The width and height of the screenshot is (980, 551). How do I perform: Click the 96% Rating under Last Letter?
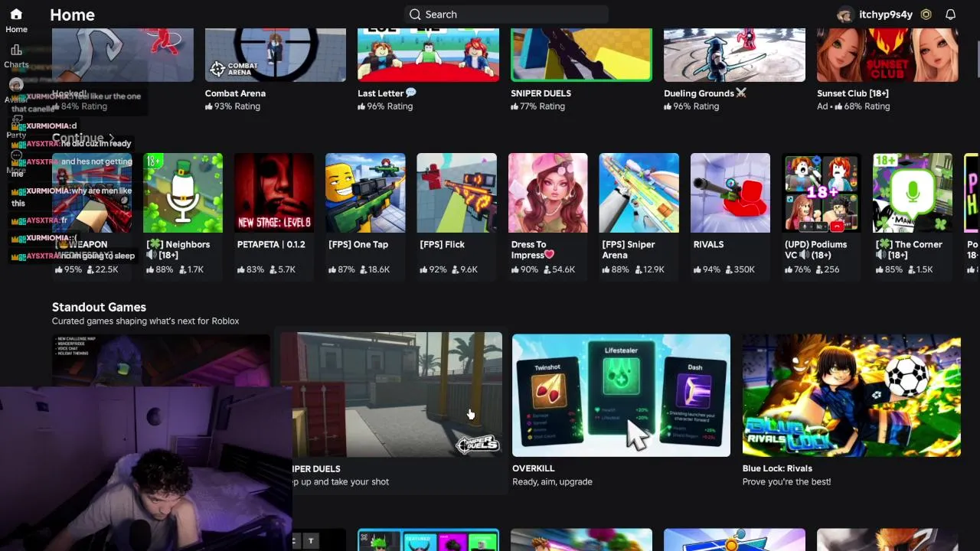(386, 106)
